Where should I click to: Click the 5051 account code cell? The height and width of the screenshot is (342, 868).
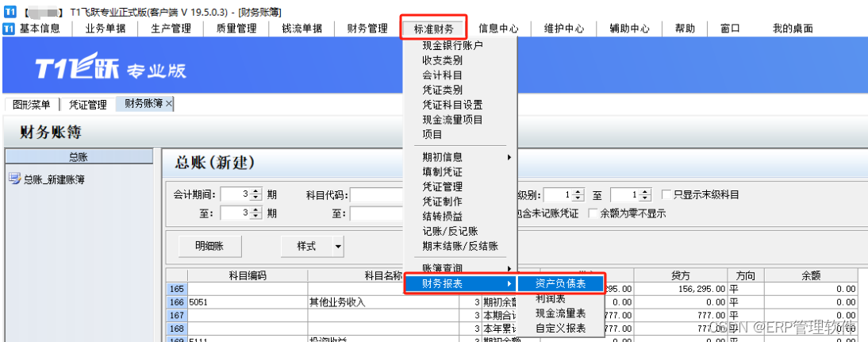248,302
